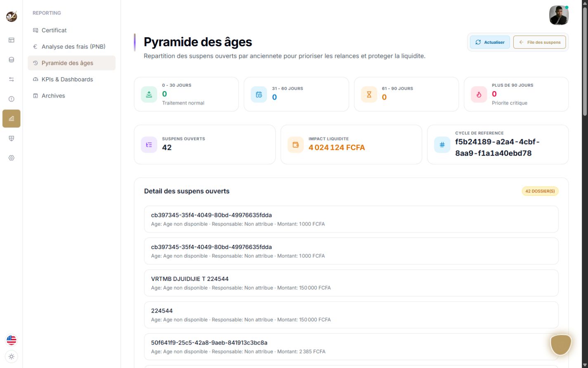
Task: Click the wallet icon on Impact liquidite card
Action: (295, 145)
